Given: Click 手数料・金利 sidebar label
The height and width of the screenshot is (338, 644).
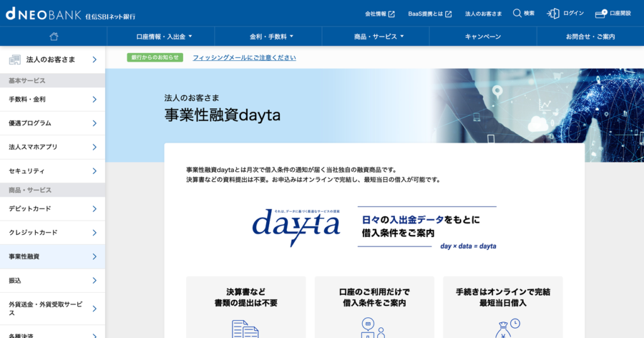Looking at the screenshot, I should point(27,99).
